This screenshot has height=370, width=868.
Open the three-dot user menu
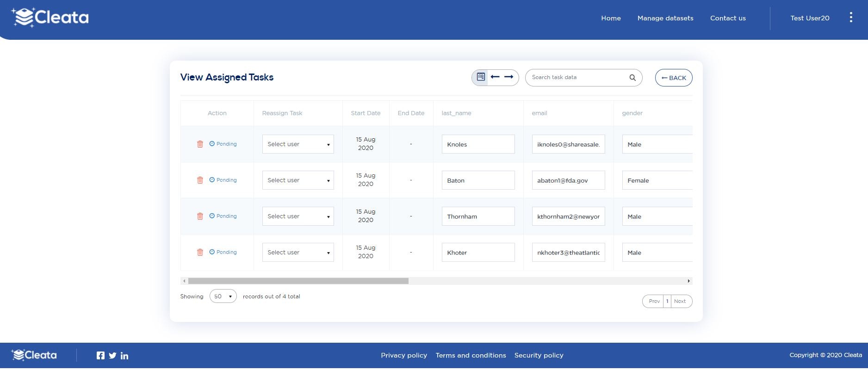point(851,18)
